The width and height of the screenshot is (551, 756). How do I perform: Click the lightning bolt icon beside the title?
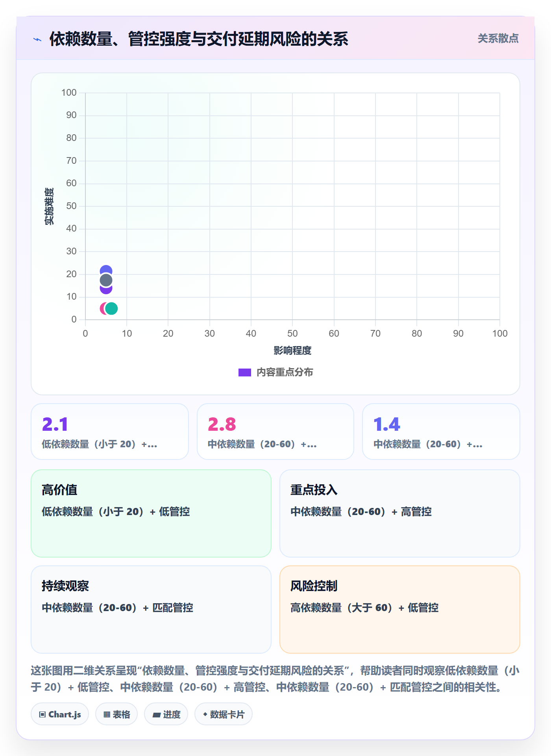coord(37,39)
